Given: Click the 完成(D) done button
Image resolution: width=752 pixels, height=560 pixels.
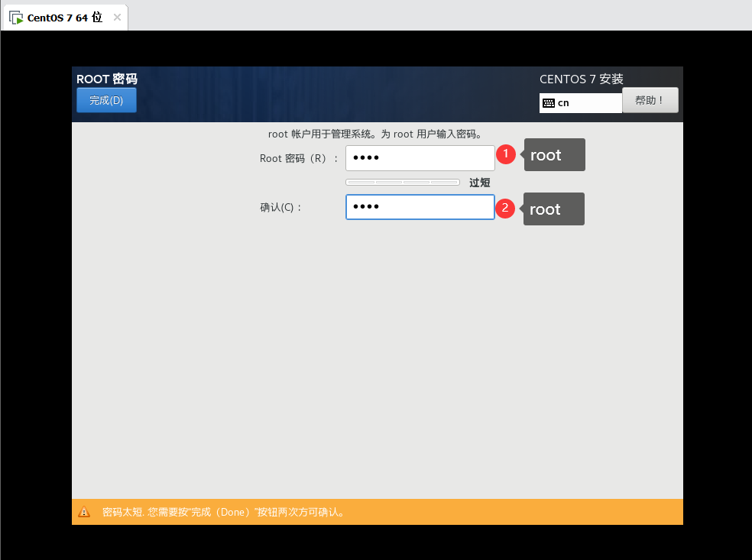Looking at the screenshot, I should (106, 100).
